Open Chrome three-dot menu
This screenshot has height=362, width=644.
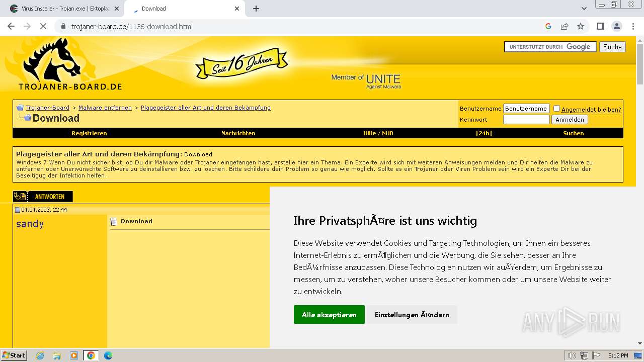632,26
